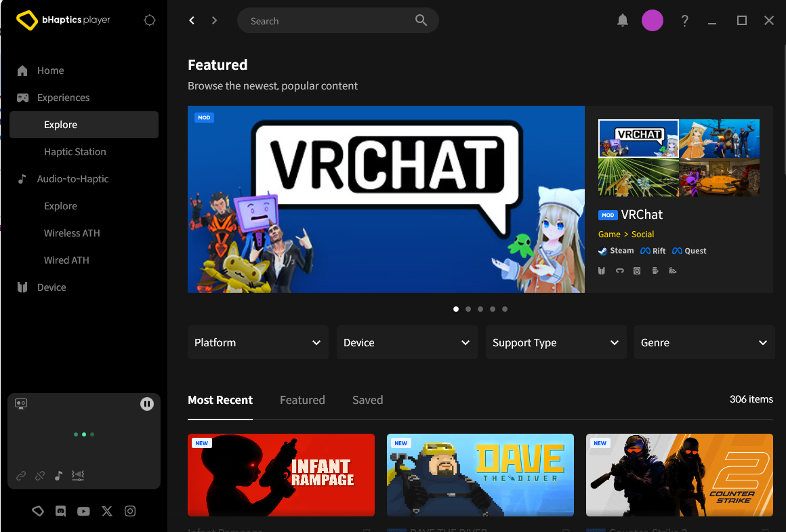Open the Instagram footer icon
The width and height of the screenshot is (786, 532).
pos(130,511)
